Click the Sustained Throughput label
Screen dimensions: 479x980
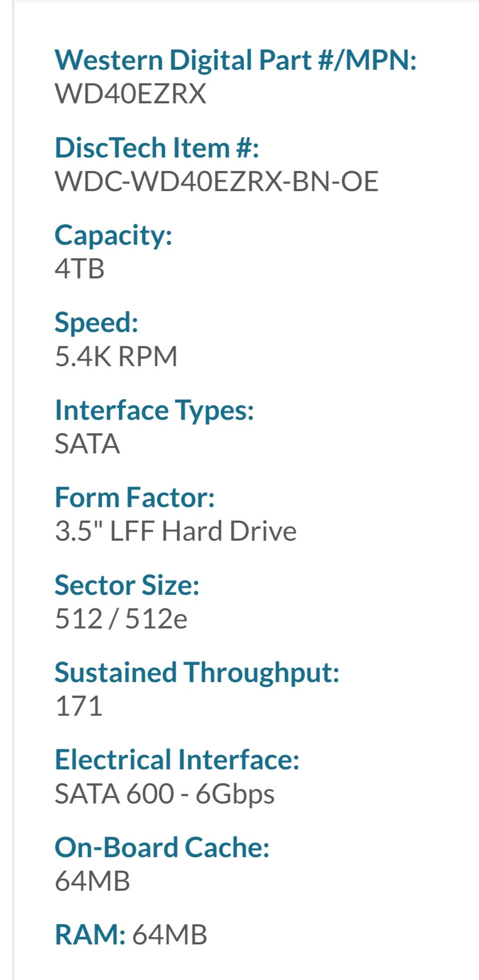point(197,672)
